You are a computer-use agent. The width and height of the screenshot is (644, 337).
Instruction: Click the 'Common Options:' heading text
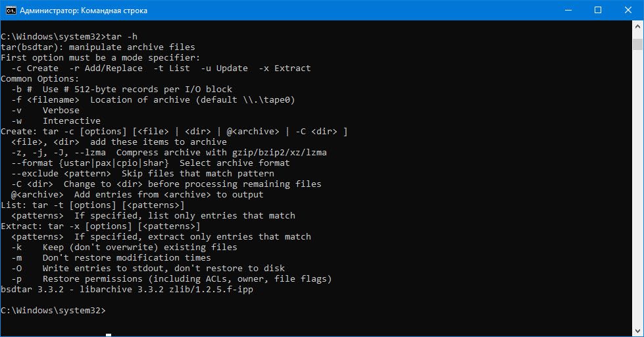[40, 79]
